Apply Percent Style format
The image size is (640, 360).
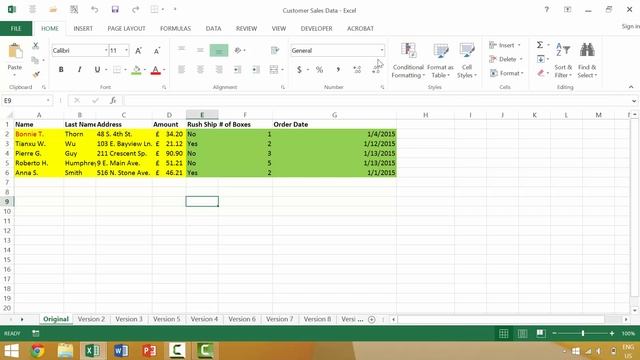319,70
